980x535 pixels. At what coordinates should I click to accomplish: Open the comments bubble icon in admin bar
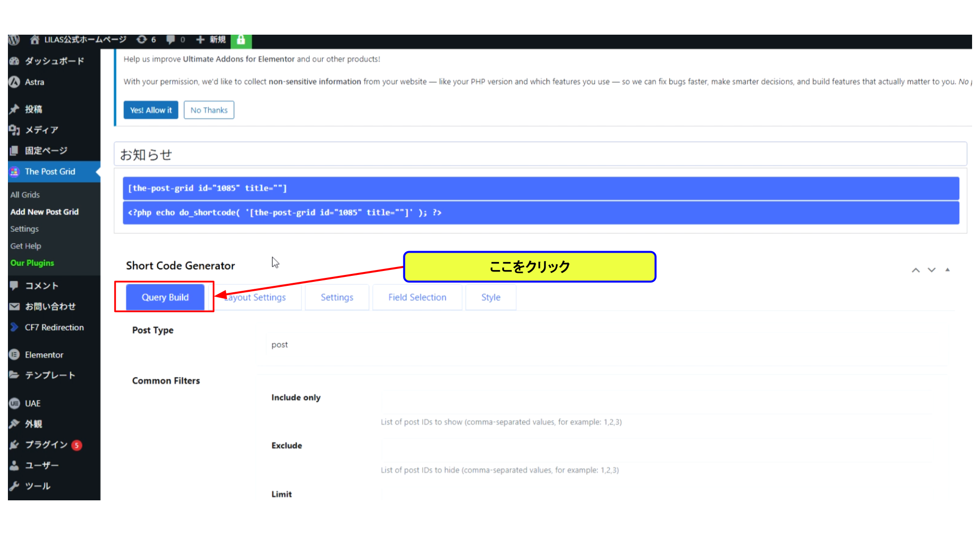tap(171, 40)
